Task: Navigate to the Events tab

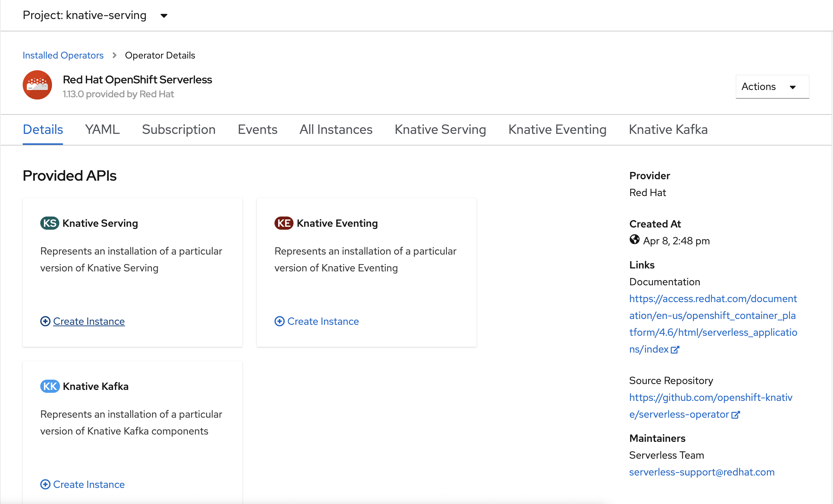Action: tap(258, 129)
